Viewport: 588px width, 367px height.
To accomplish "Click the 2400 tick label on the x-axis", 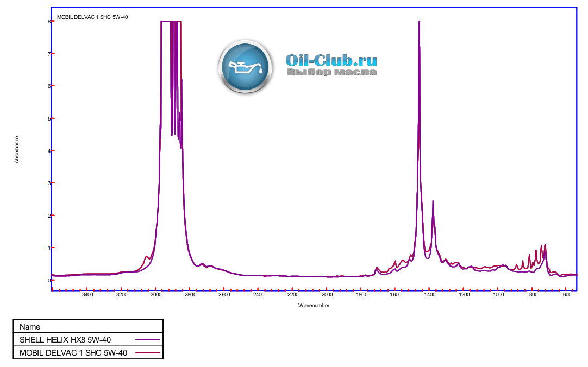I will 259,295.
